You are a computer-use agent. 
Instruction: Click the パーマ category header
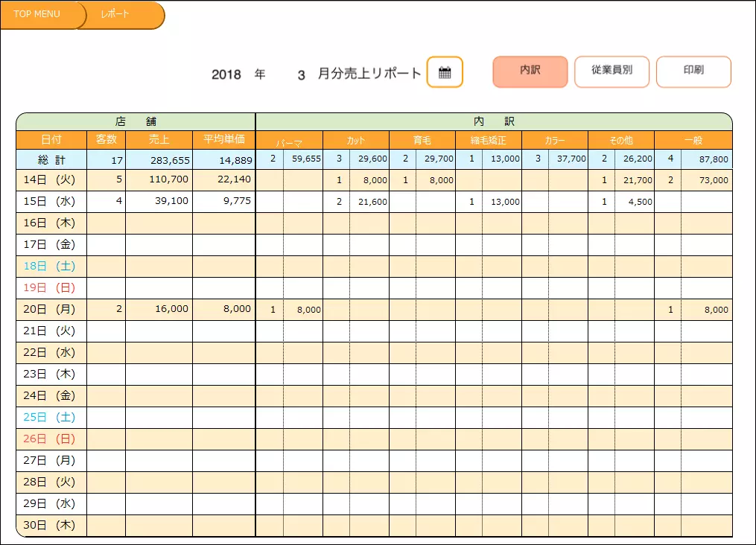click(289, 141)
